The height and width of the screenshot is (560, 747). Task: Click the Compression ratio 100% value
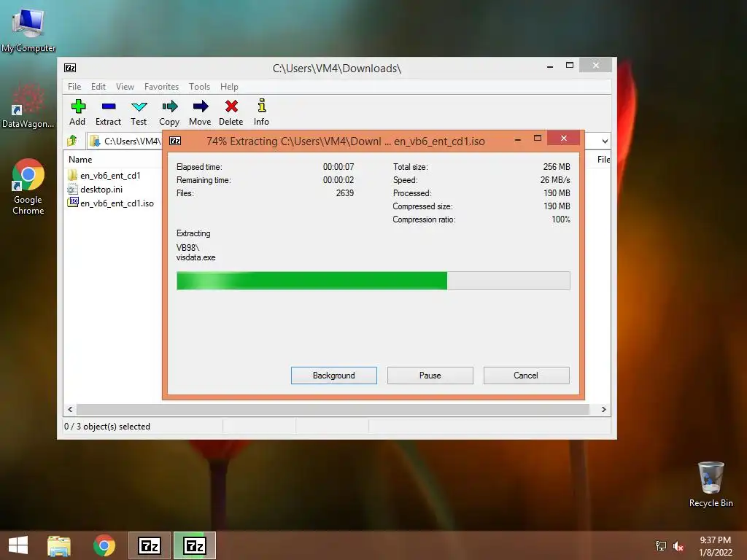click(x=561, y=219)
